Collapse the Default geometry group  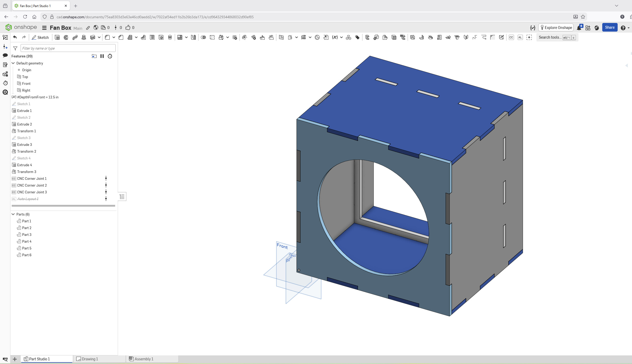point(13,63)
